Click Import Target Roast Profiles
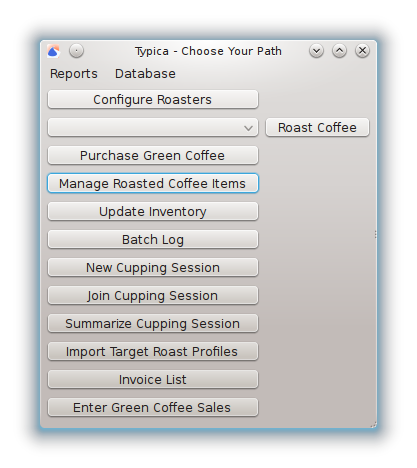This screenshot has height=468, width=417. 153,351
